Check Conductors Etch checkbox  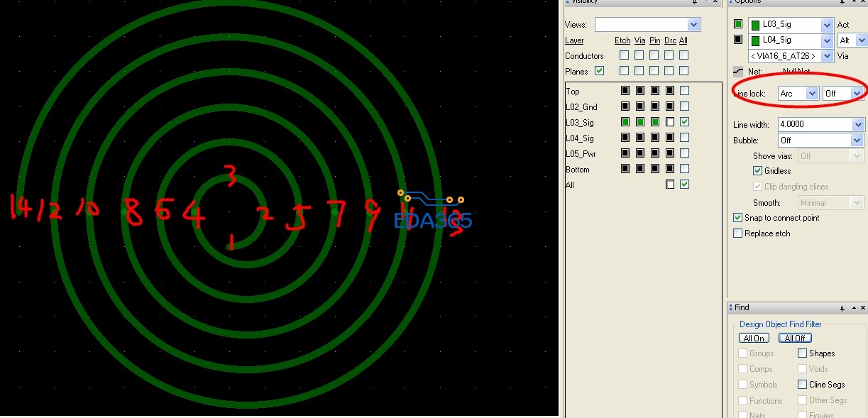(x=624, y=55)
